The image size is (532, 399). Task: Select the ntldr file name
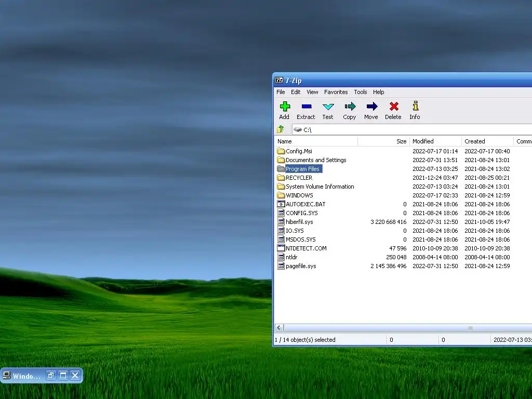[291, 257]
